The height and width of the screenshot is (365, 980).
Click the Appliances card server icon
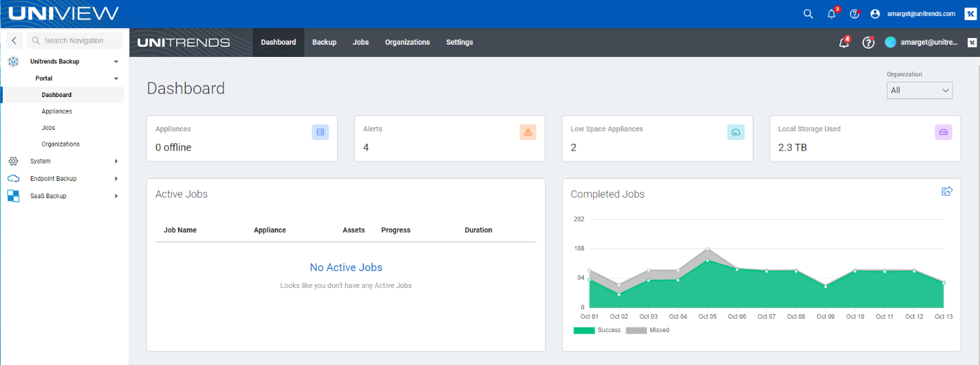320,132
